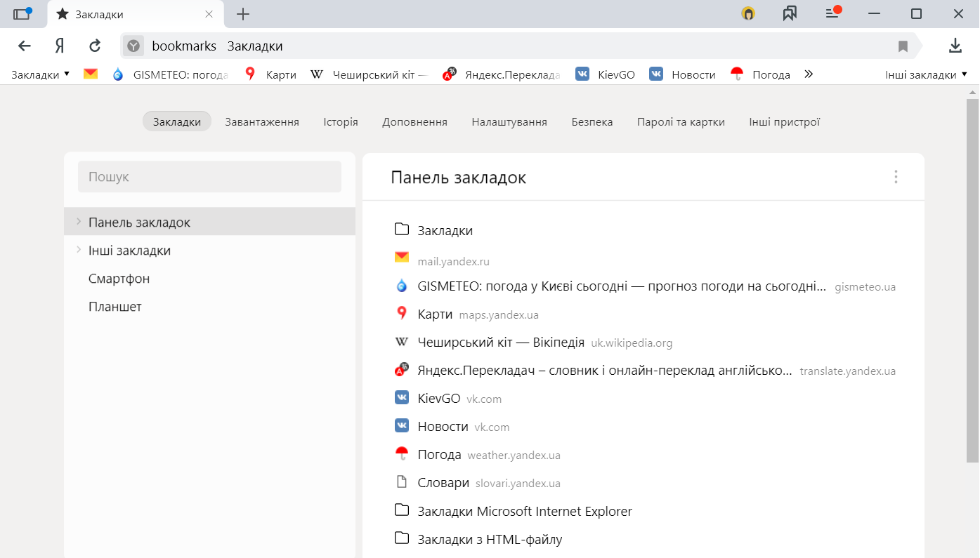Open a new tab with plus icon
980x558 pixels.
pyautogui.click(x=243, y=14)
